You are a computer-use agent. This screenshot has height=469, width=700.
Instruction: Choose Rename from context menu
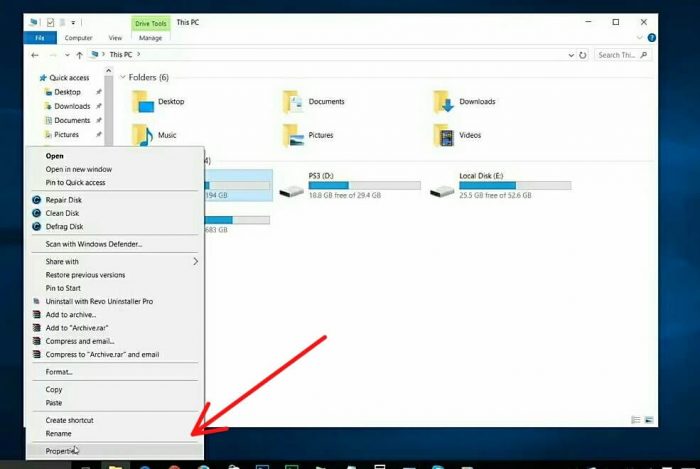coord(115,434)
